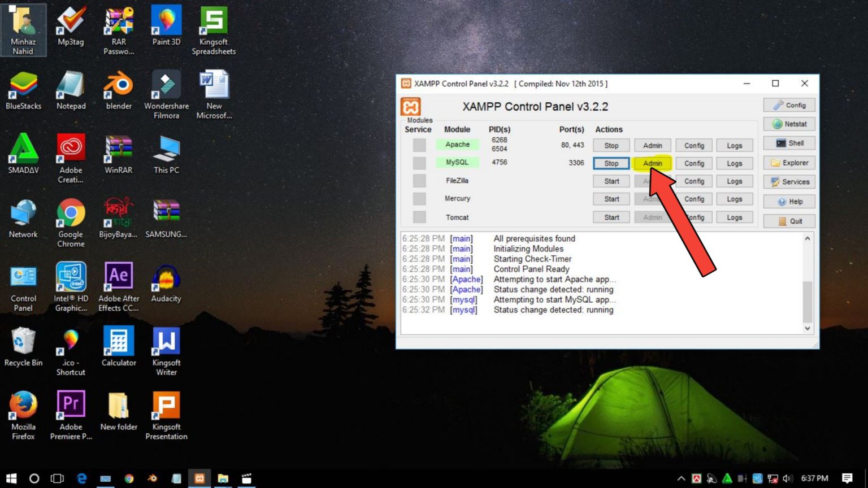Click the XAMPP Help button
868x488 pixels.
[789, 202]
